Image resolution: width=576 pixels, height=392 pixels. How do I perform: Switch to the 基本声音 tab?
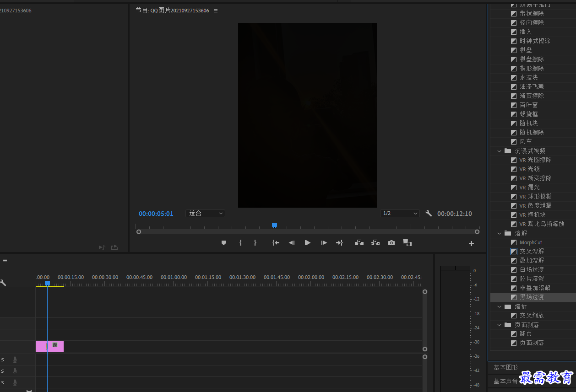tap(505, 381)
